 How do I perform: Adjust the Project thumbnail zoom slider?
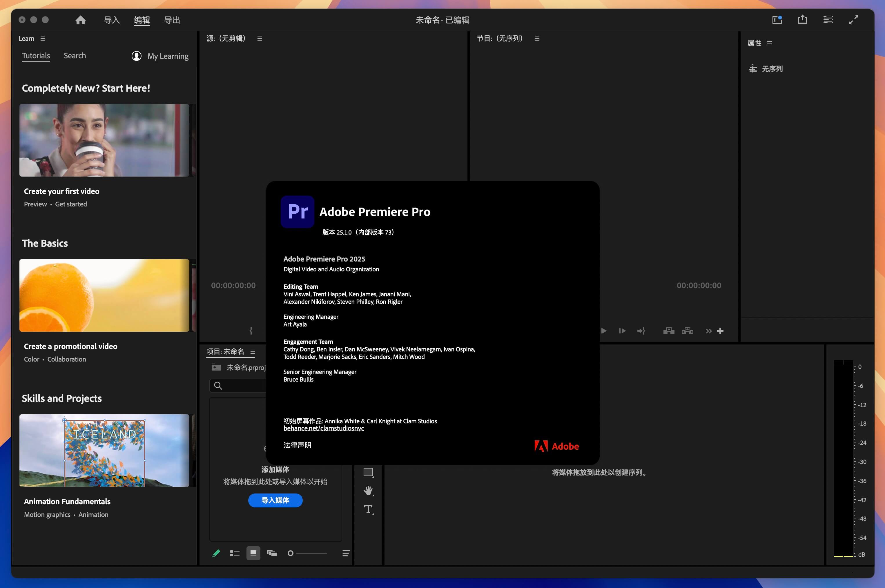tap(291, 553)
